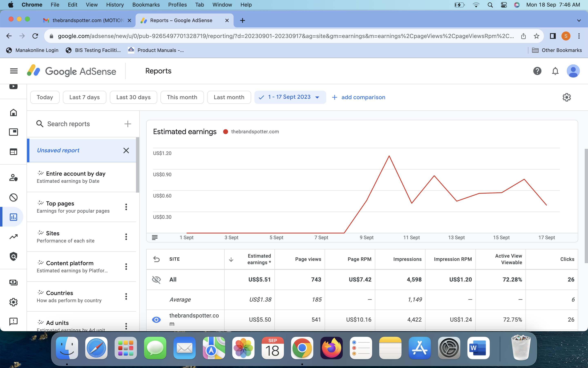This screenshot has width=588, height=368.
Task: Expand Chrome tab search chevron
Action: (x=579, y=20)
